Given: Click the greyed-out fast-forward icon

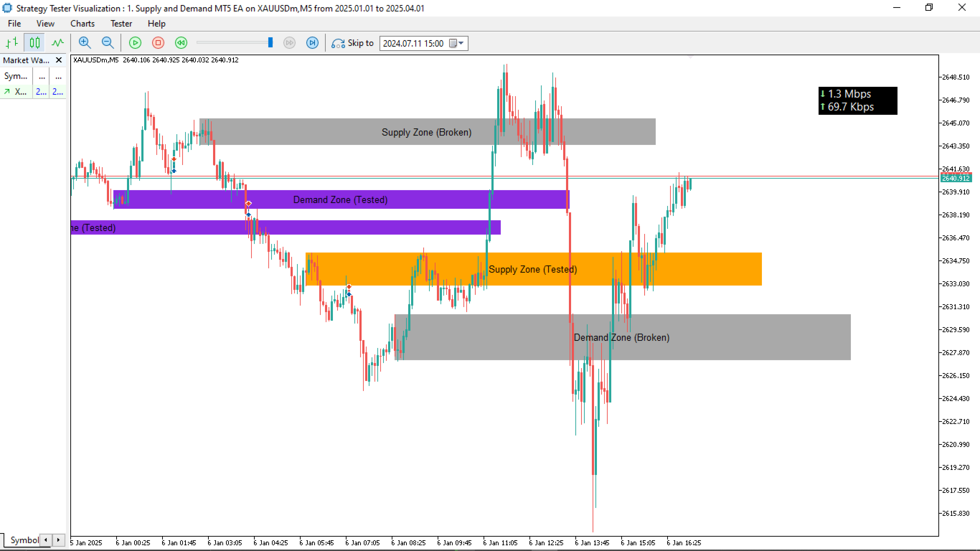Looking at the screenshot, I should (x=289, y=43).
